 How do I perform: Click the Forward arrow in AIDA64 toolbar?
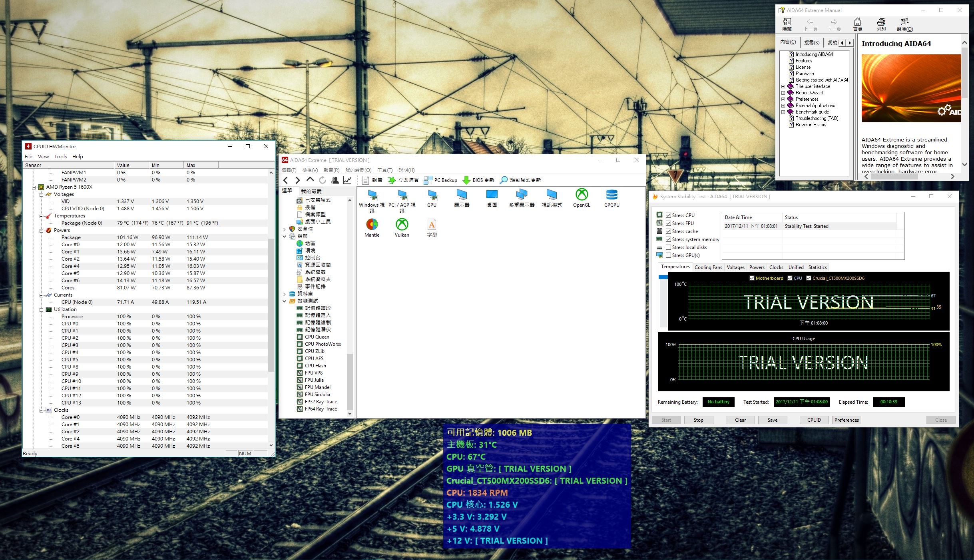(x=297, y=180)
